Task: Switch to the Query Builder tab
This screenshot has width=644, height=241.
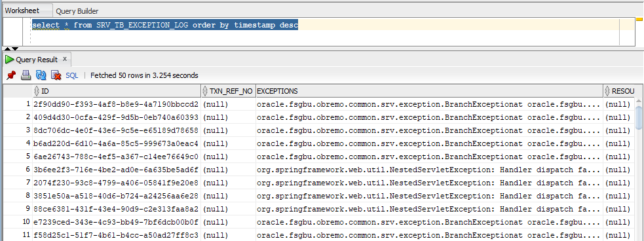Action: pos(77,12)
